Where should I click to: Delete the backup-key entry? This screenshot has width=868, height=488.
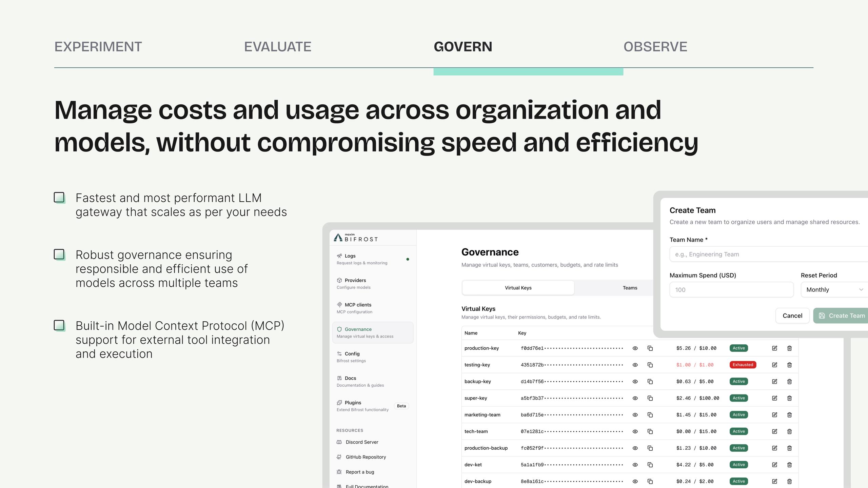tap(789, 381)
